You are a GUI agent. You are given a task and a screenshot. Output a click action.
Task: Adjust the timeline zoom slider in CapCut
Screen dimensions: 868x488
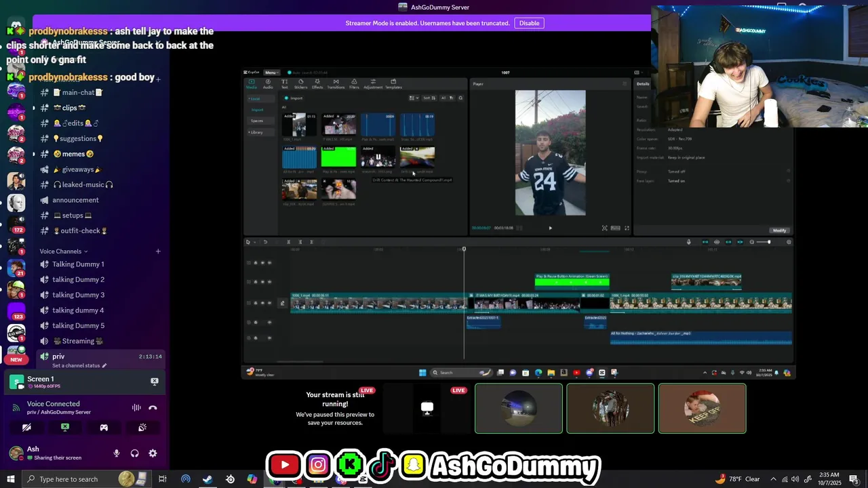click(x=764, y=242)
